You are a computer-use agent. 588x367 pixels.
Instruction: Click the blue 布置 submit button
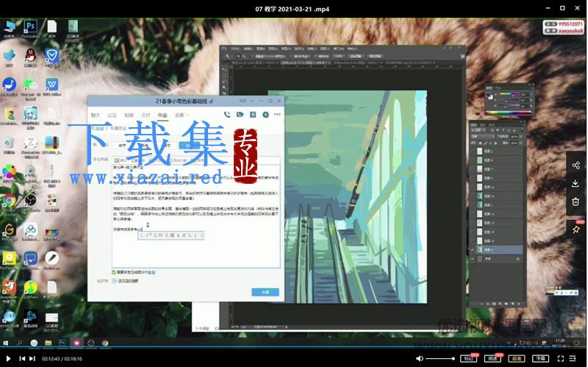[265, 292]
